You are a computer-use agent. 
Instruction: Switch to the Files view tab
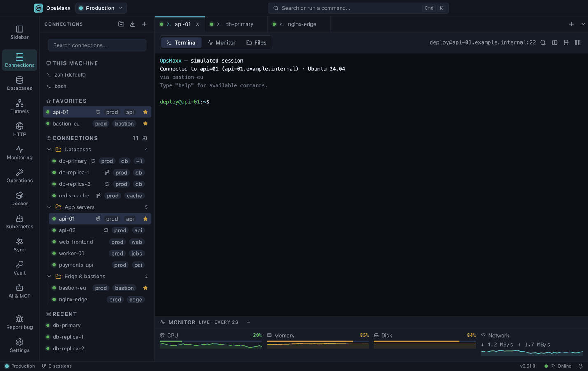click(256, 42)
